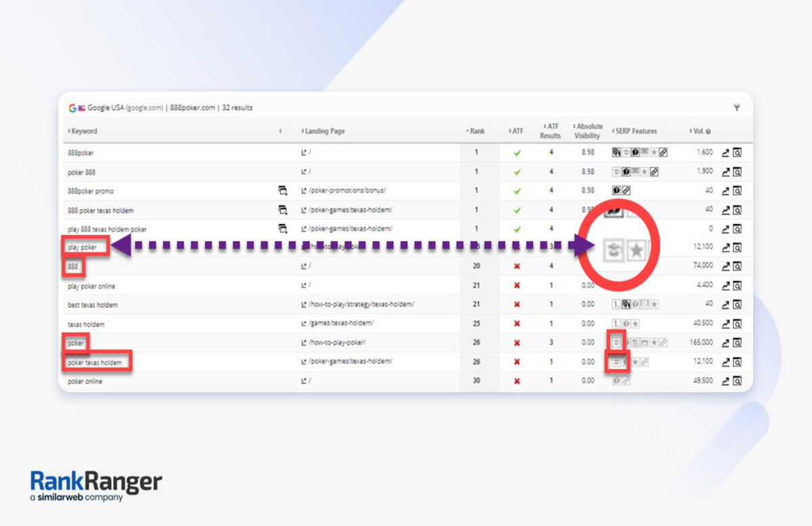Sort by ATF Results column header
The image size is (812, 526).
(x=550, y=131)
